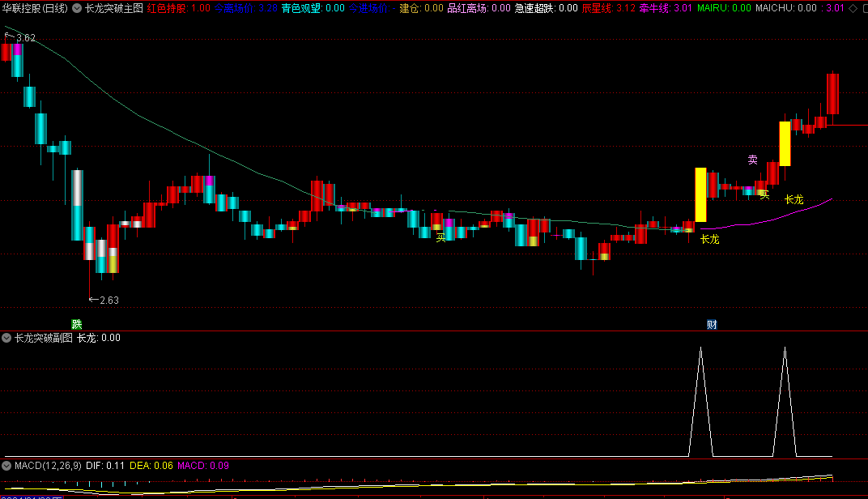
Task: Click the green 跌 event marker
Action: (x=76, y=324)
